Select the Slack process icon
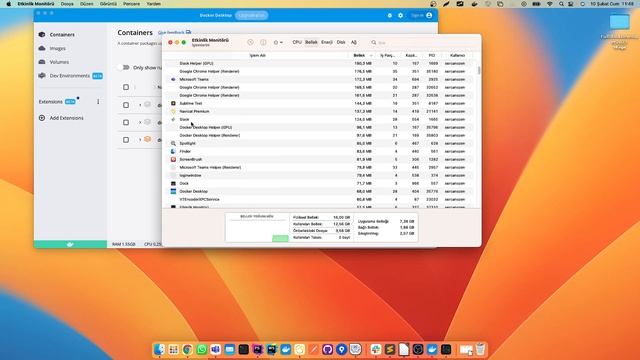Image resolution: width=640 pixels, height=360 pixels. click(x=173, y=120)
